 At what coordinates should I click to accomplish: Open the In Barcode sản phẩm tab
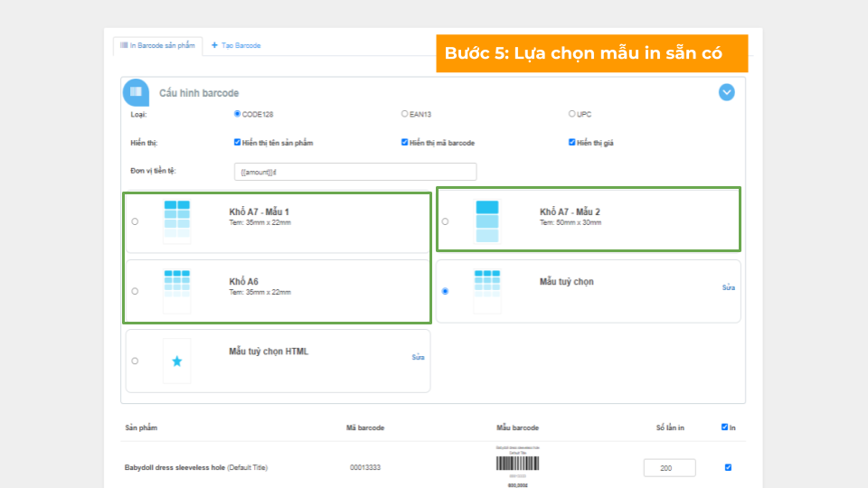point(154,45)
